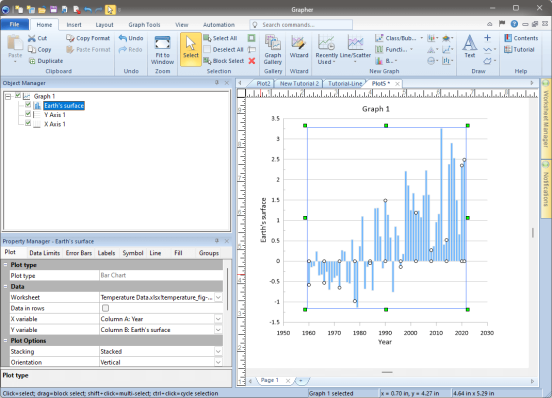The width and height of the screenshot is (552, 398).
Task: Open the Fill property tab
Action: pos(178,253)
